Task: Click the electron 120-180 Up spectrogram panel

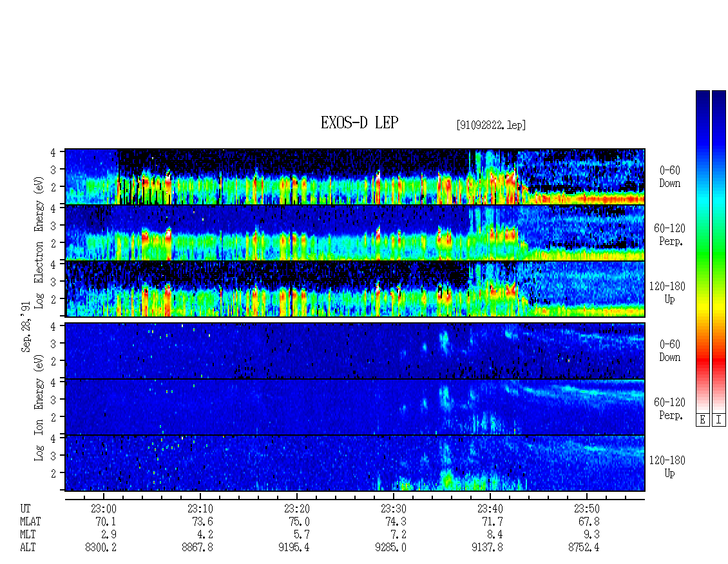Action: tap(355, 289)
